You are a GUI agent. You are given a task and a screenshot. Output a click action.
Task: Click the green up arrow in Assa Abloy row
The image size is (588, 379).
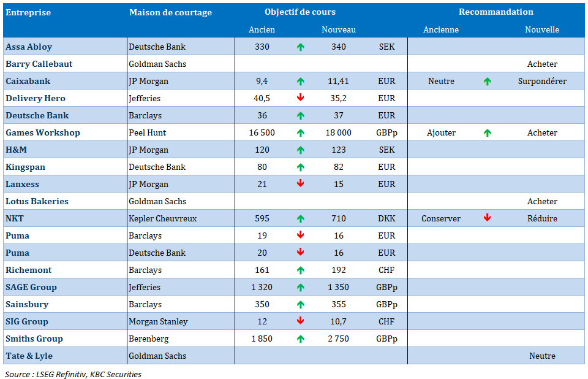[300, 47]
